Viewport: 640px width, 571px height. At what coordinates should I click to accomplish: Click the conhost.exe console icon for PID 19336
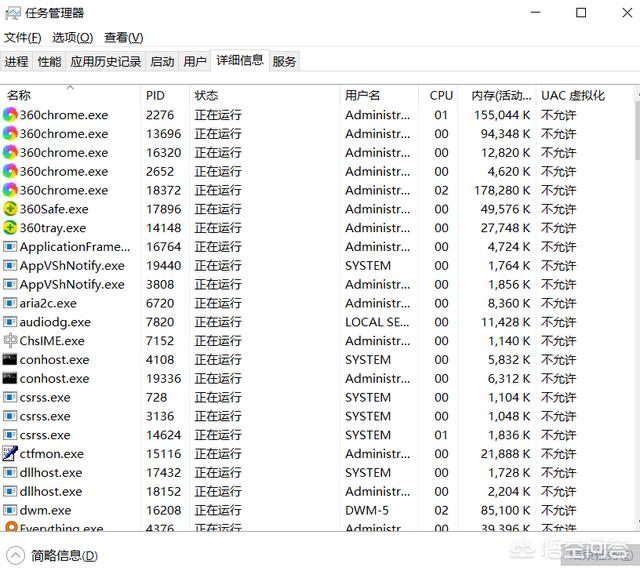coord(10,378)
